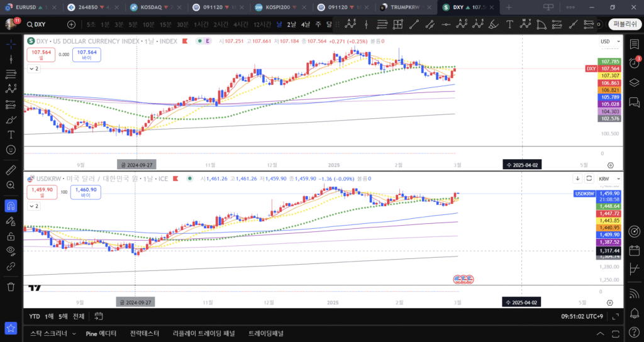
Task: Expand indicator legend on USDKRW chart
Action: click(x=34, y=206)
